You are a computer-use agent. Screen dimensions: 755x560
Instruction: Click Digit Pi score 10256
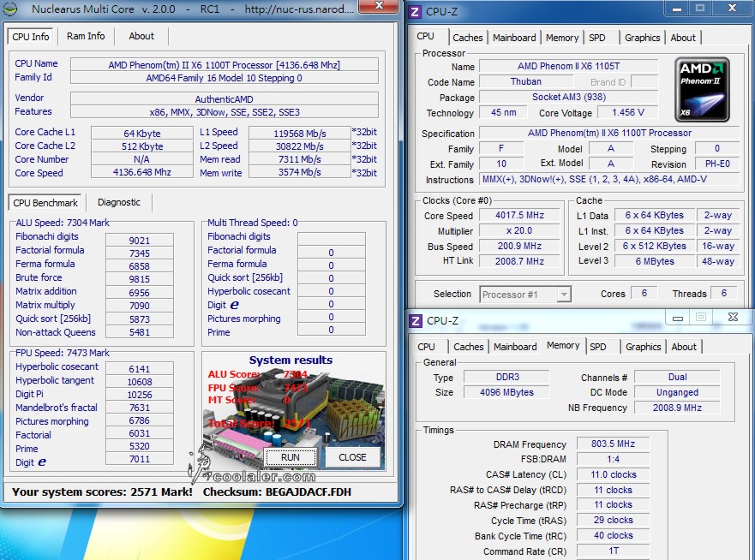coord(139,395)
